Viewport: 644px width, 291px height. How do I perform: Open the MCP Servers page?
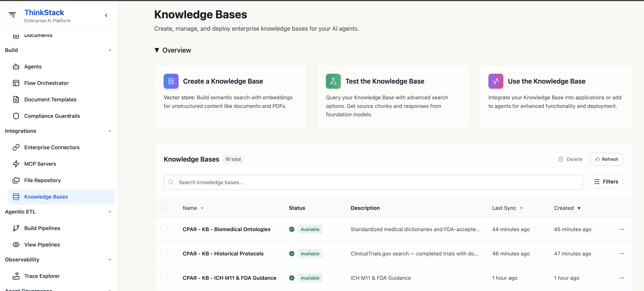[x=61, y=164]
